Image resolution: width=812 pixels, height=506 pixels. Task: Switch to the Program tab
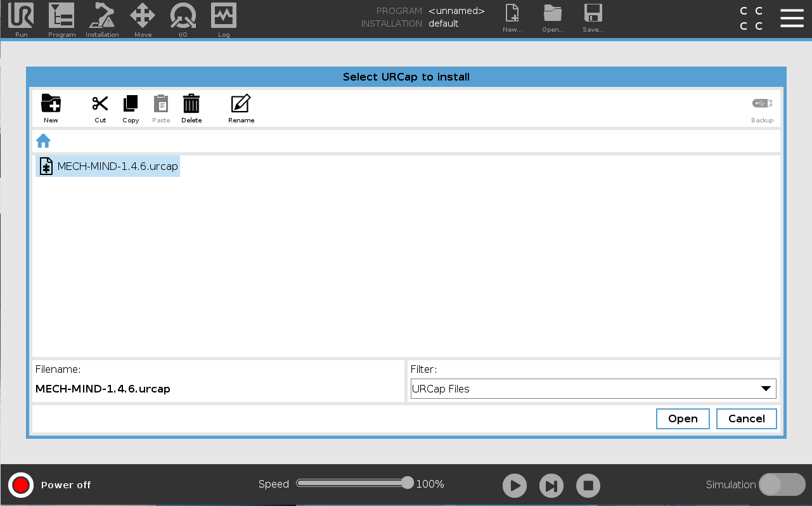61,19
